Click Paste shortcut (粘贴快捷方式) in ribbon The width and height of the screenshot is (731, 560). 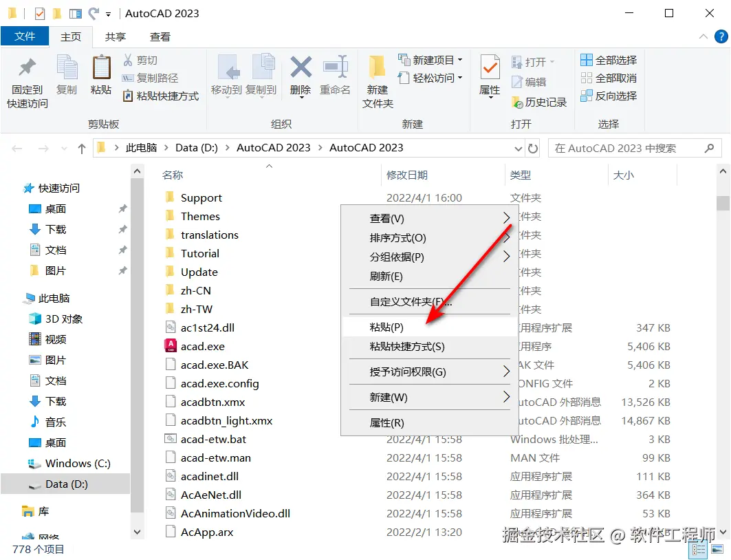point(160,96)
